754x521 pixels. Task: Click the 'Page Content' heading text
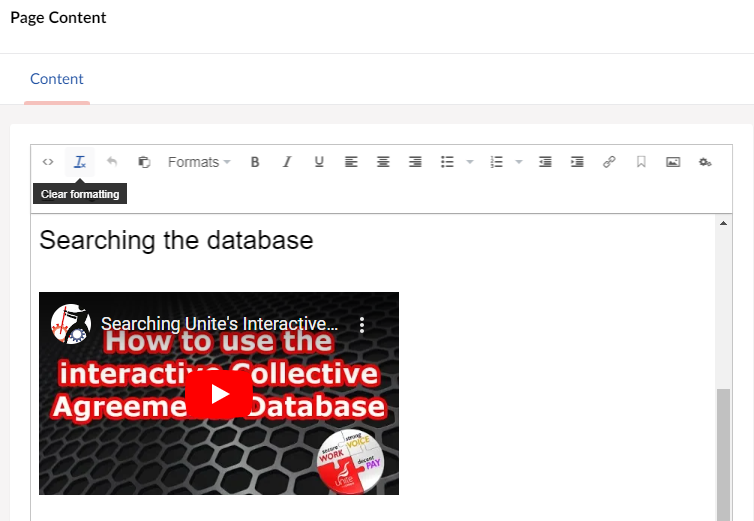[58, 18]
